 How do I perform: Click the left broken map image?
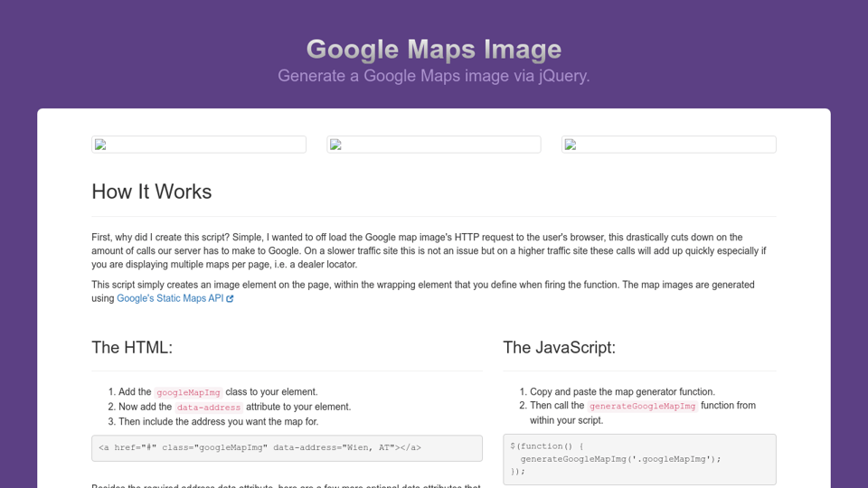[199, 145]
